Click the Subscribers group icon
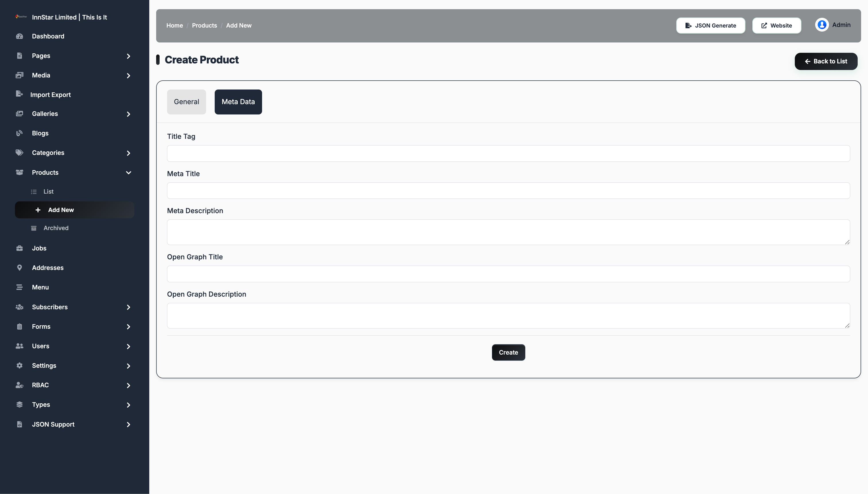The height and width of the screenshot is (494, 868). pyautogui.click(x=20, y=307)
